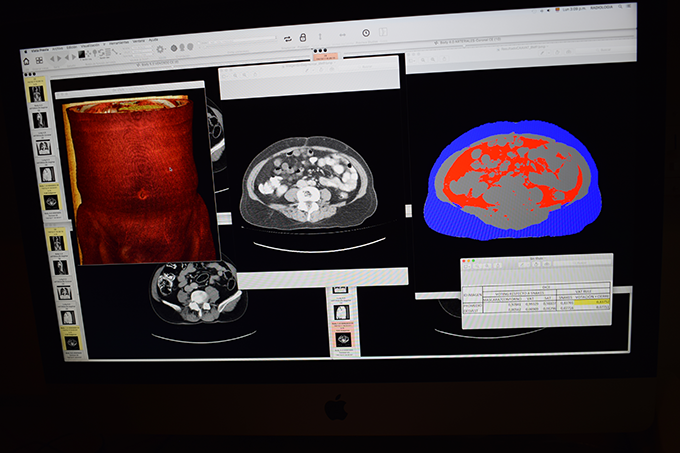The height and width of the screenshot is (453, 680).
Task: Click the diagonal line measure tool icon
Action: [x=115, y=52]
